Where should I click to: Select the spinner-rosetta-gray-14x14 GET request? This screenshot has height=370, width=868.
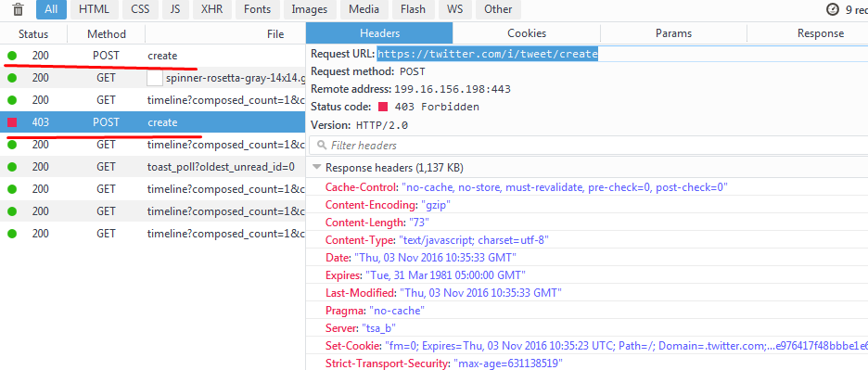click(153, 78)
